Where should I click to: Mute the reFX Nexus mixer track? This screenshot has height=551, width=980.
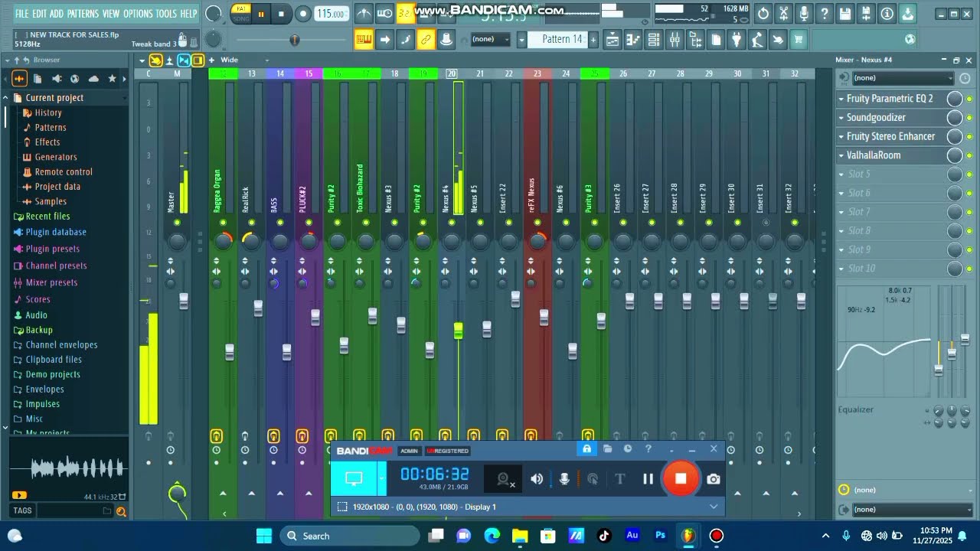(x=537, y=223)
